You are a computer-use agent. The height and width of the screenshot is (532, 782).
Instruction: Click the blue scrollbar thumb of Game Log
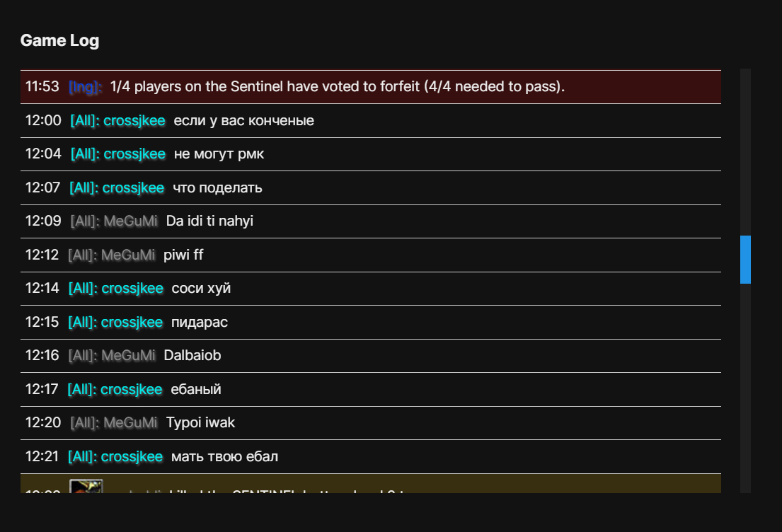click(745, 260)
